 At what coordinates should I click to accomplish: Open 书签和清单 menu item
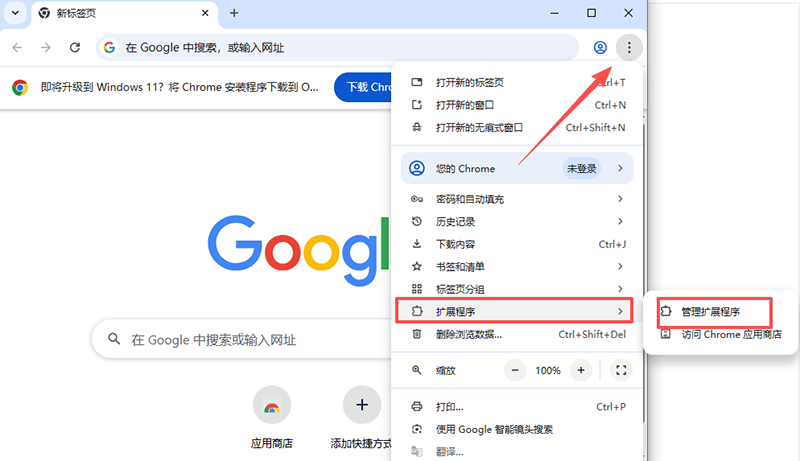(517, 266)
